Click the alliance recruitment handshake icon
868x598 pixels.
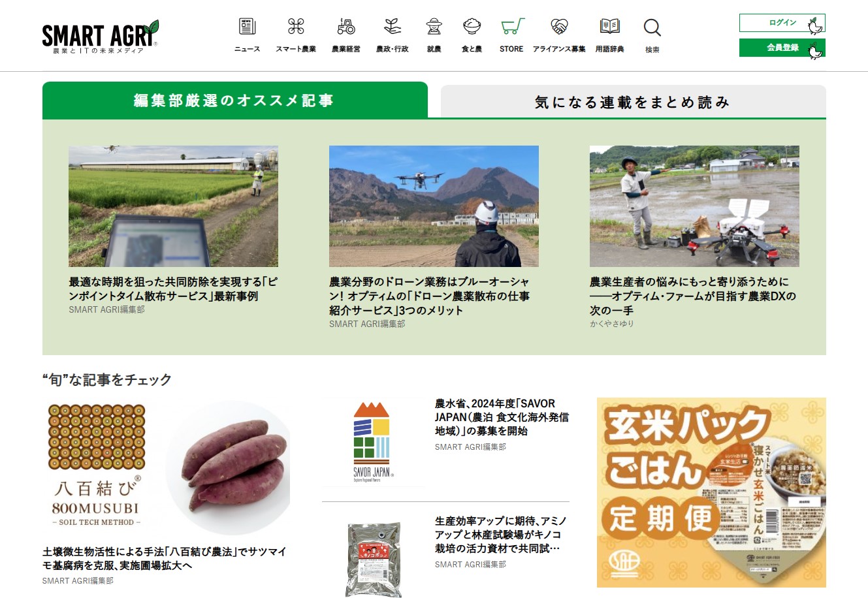(559, 27)
